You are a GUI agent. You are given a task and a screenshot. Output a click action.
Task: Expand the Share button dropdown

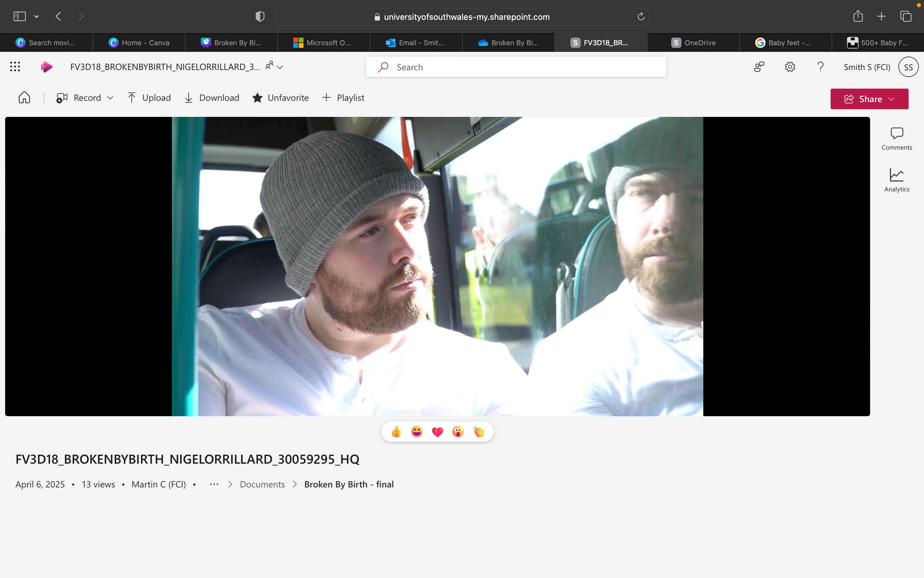coord(892,99)
